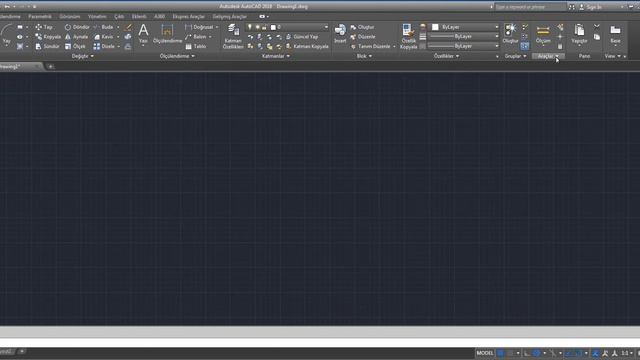Open a new drawing tab with plus
The height and width of the screenshot is (360, 640).
[x=51, y=66]
